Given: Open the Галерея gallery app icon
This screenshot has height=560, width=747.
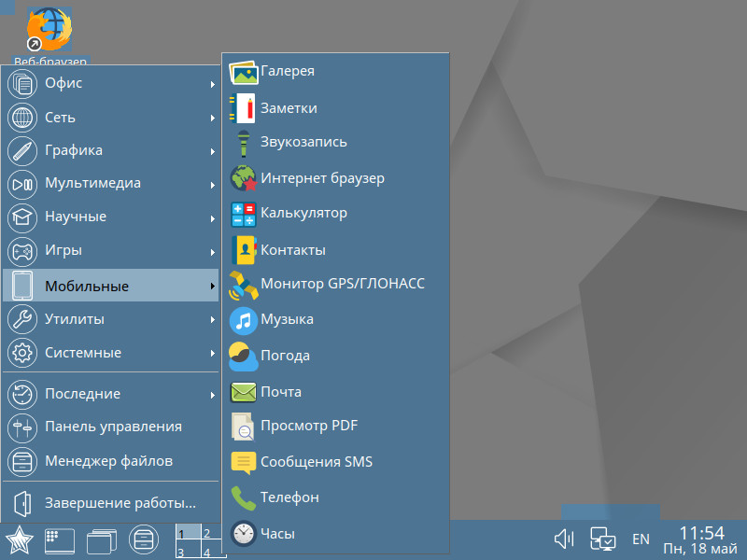Looking at the screenshot, I should tap(244, 73).
